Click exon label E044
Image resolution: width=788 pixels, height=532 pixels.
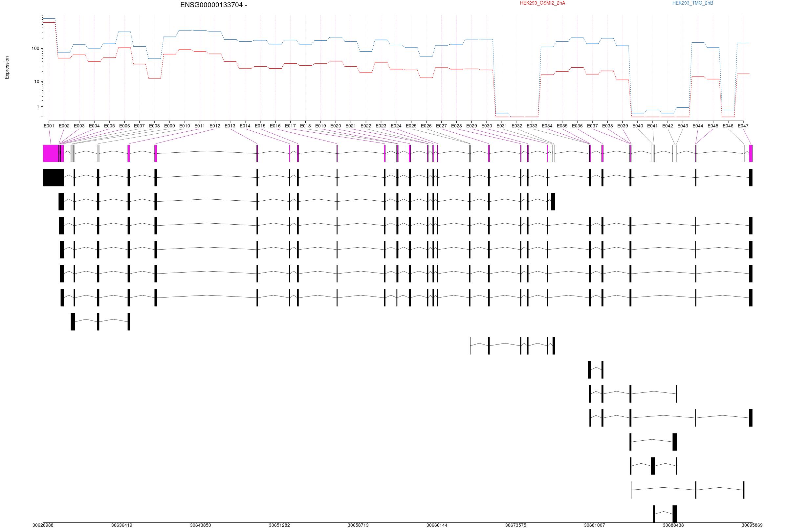(x=698, y=126)
